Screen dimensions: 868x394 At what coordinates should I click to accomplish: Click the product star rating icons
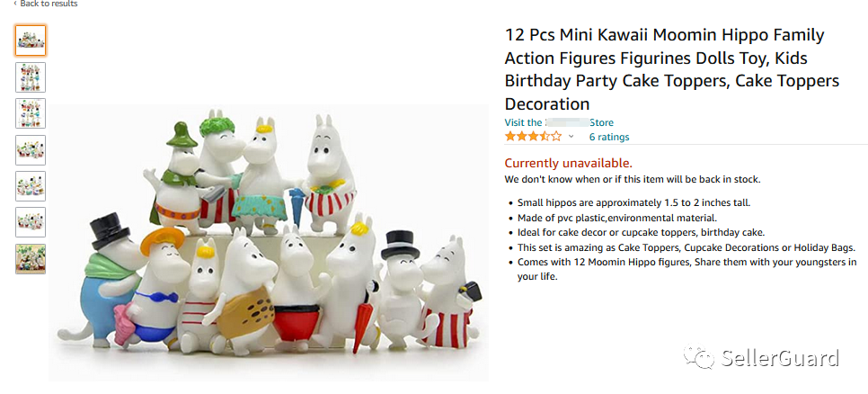pyautogui.click(x=533, y=137)
